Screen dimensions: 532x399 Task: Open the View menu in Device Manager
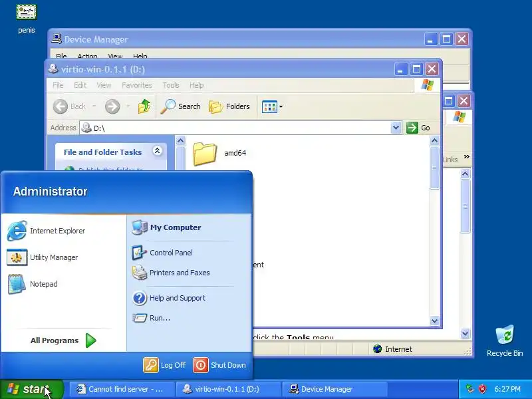[115, 56]
